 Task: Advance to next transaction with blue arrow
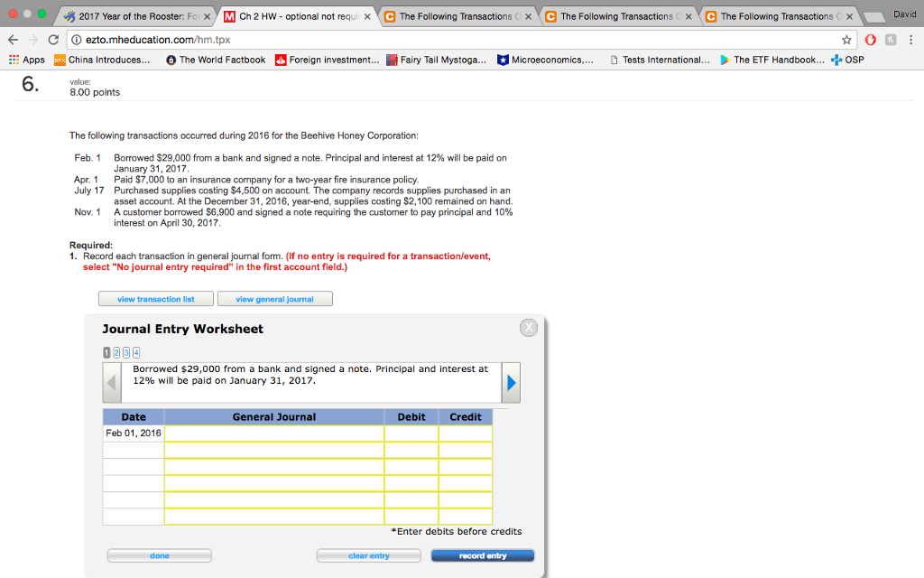point(511,382)
